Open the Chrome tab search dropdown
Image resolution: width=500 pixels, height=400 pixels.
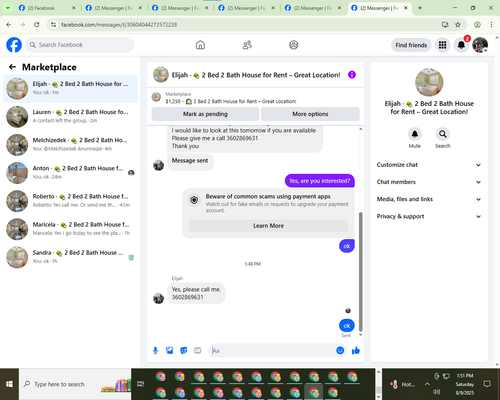(7, 8)
